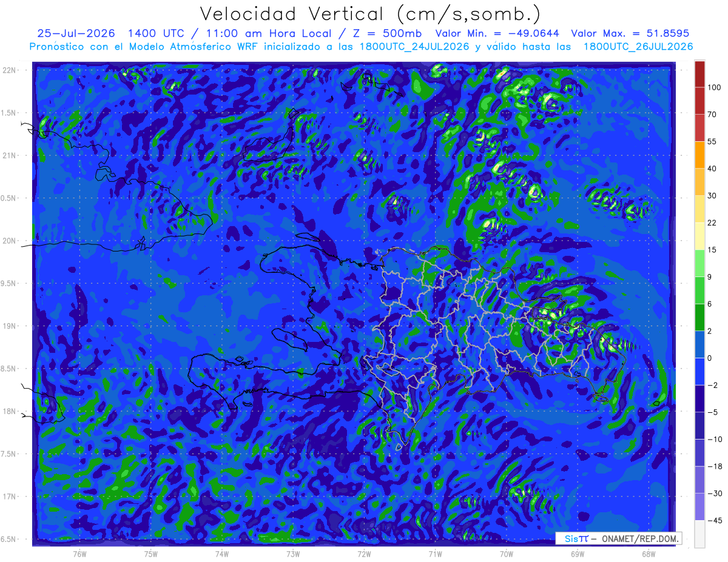Click the '21N' latitude label
This screenshot has height=562, width=728.
(10, 155)
